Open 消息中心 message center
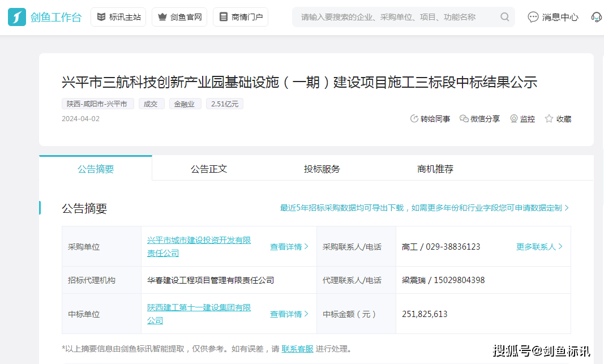 pos(552,17)
